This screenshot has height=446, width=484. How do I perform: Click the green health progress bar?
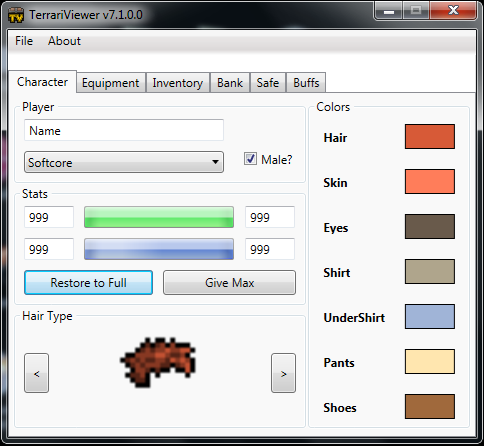pyautogui.click(x=159, y=217)
